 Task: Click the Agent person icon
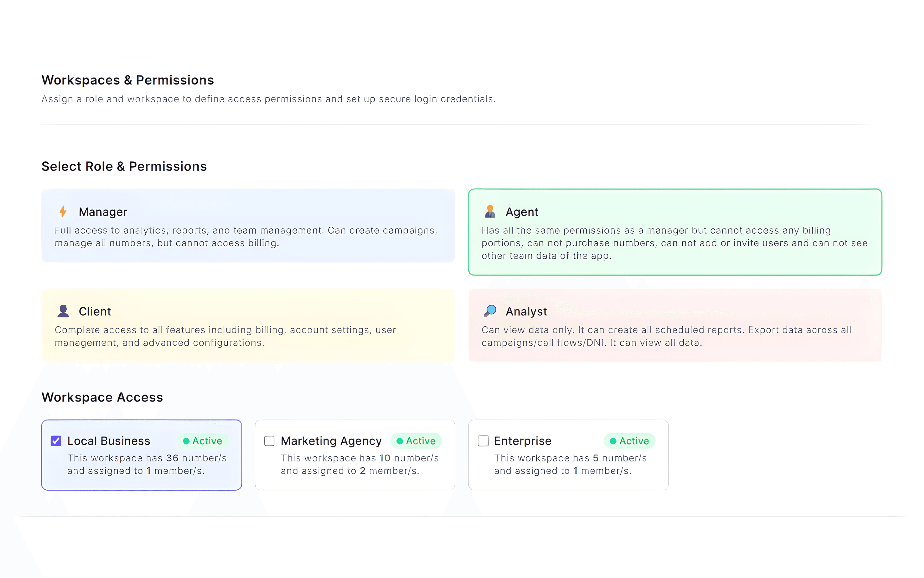[490, 211]
